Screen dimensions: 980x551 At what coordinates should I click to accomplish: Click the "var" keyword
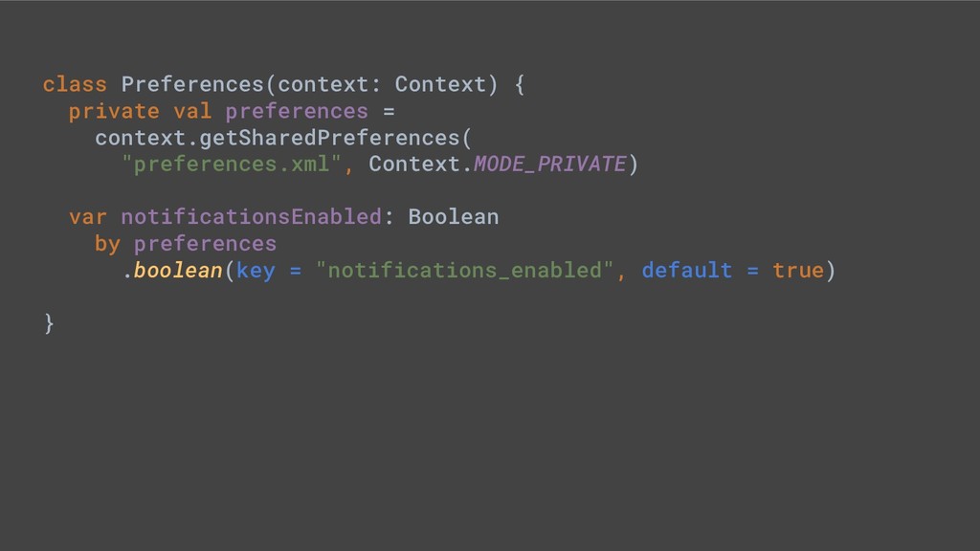(x=88, y=217)
